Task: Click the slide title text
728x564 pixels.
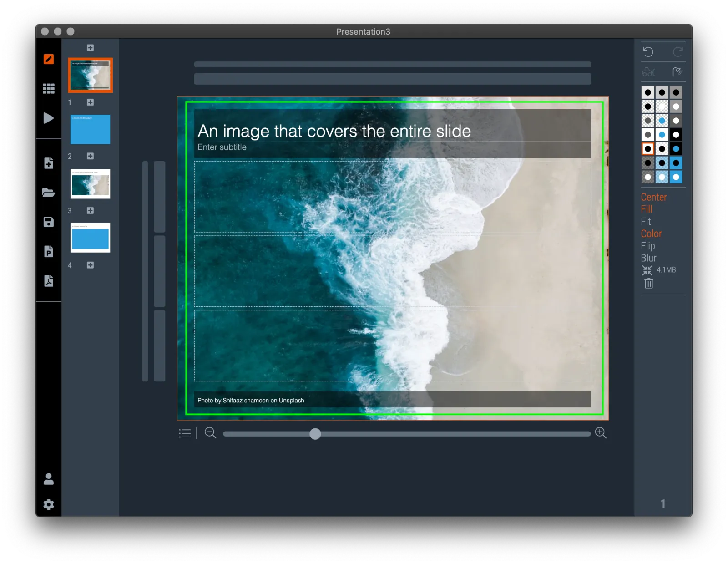Action: point(334,131)
